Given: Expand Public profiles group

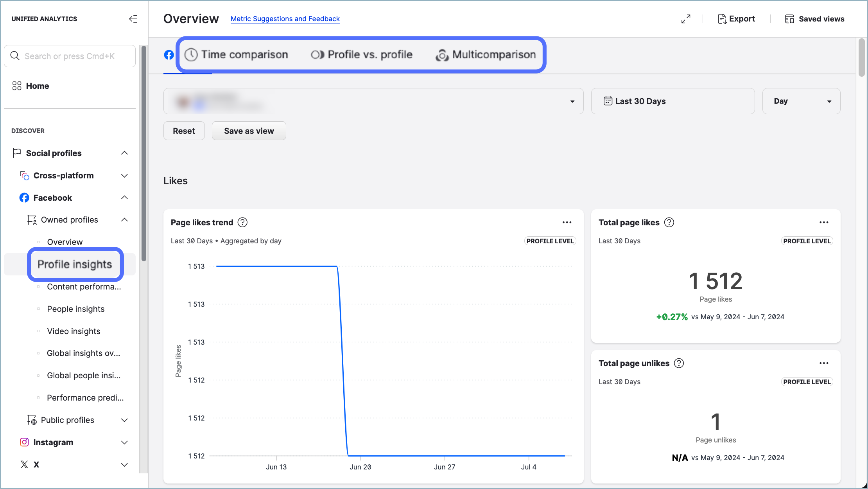Looking at the screenshot, I should click(124, 420).
